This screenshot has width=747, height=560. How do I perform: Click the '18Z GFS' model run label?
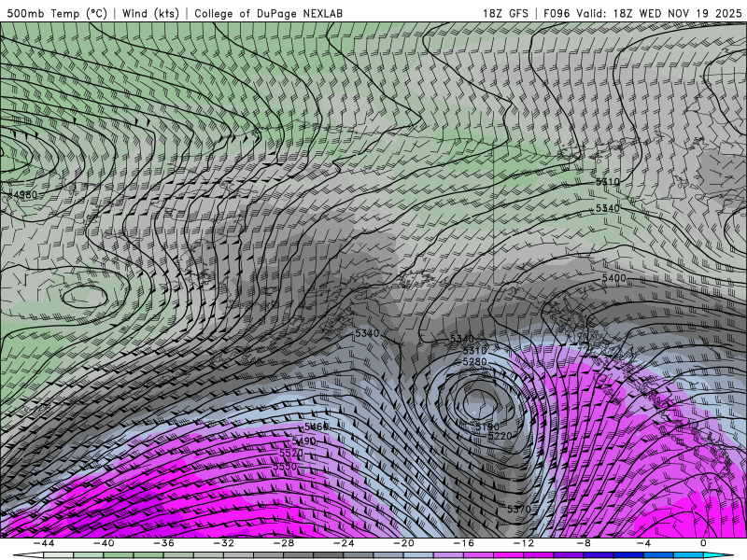click(x=505, y=13)
